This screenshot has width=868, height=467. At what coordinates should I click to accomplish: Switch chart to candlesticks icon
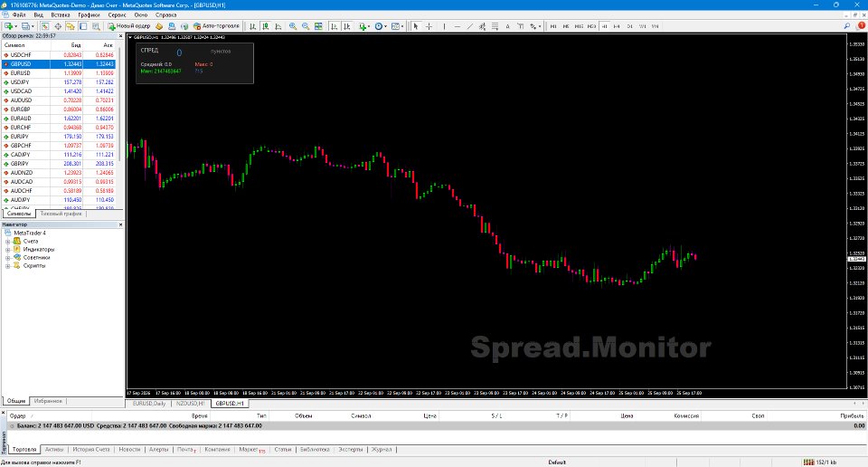(x=265, y=26)
